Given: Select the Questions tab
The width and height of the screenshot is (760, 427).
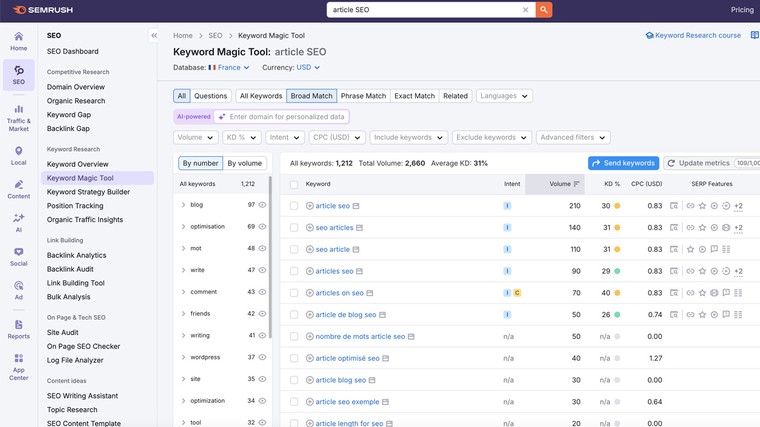Looking at the screenshot, I should (210, 96).
